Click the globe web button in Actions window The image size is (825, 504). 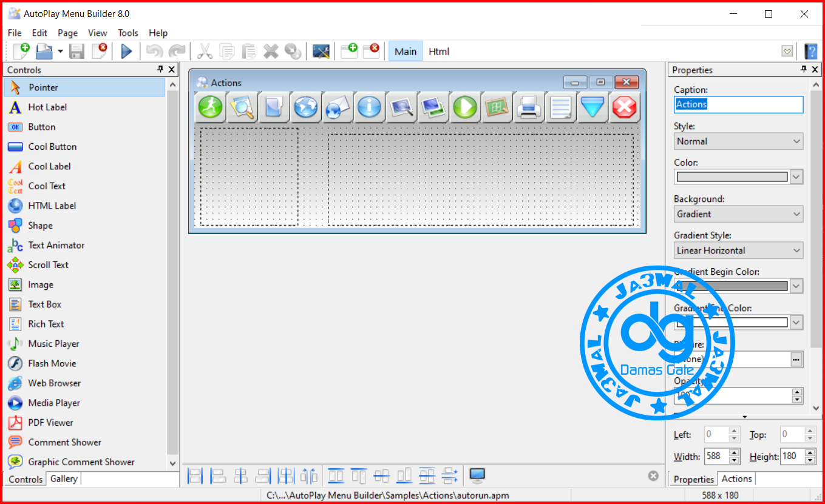tap(306, 107)
